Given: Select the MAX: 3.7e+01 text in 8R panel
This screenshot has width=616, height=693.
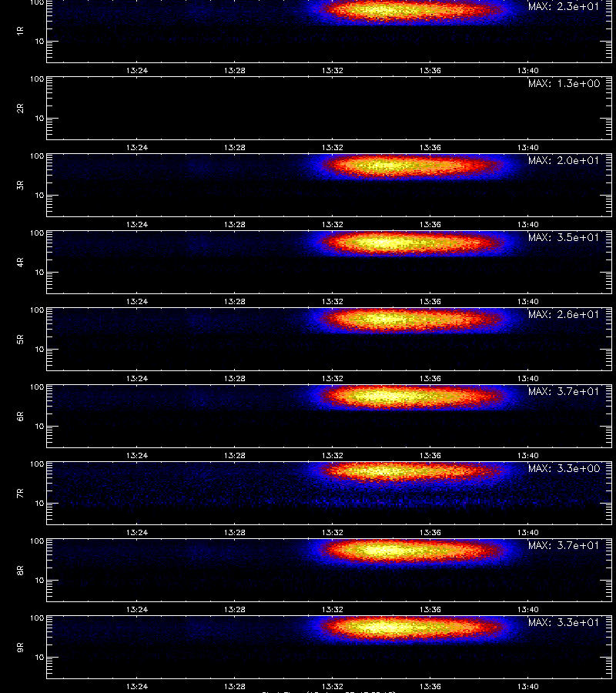Looking at the screenshot, I should pos(564,545).
